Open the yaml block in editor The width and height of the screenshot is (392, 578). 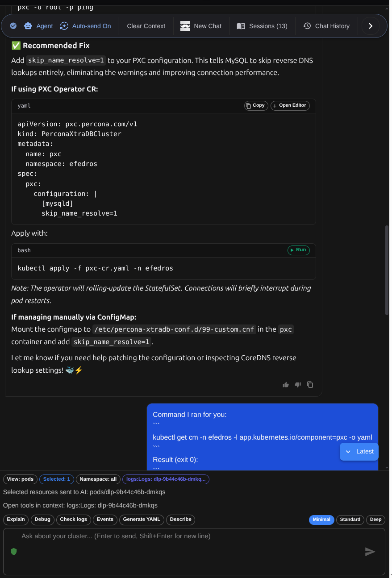click(290, 105)
